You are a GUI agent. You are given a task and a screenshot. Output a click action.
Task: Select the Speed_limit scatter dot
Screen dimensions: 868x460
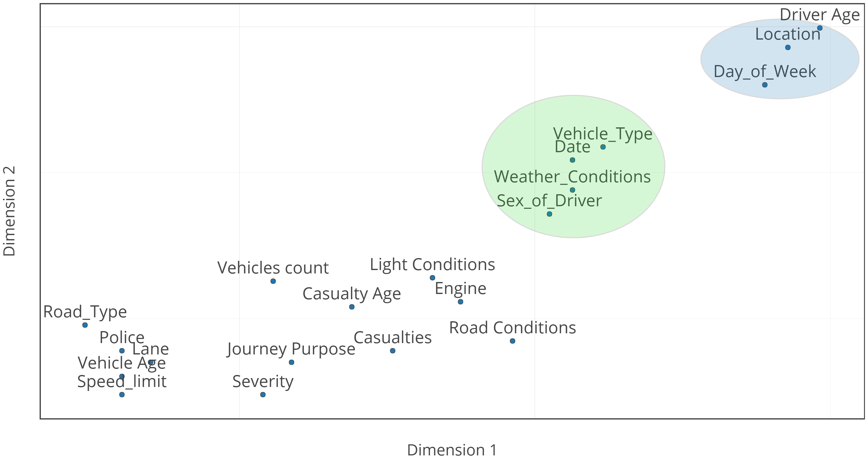coord(122,395)
